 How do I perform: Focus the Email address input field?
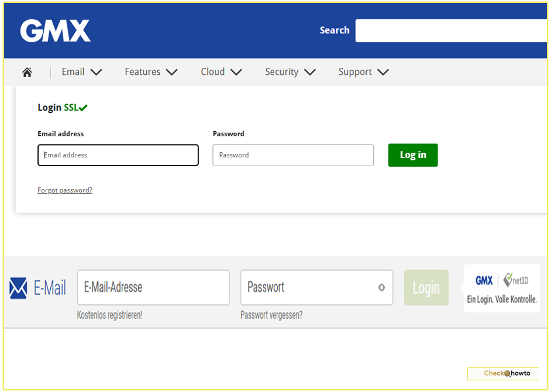tap(118, 155)
